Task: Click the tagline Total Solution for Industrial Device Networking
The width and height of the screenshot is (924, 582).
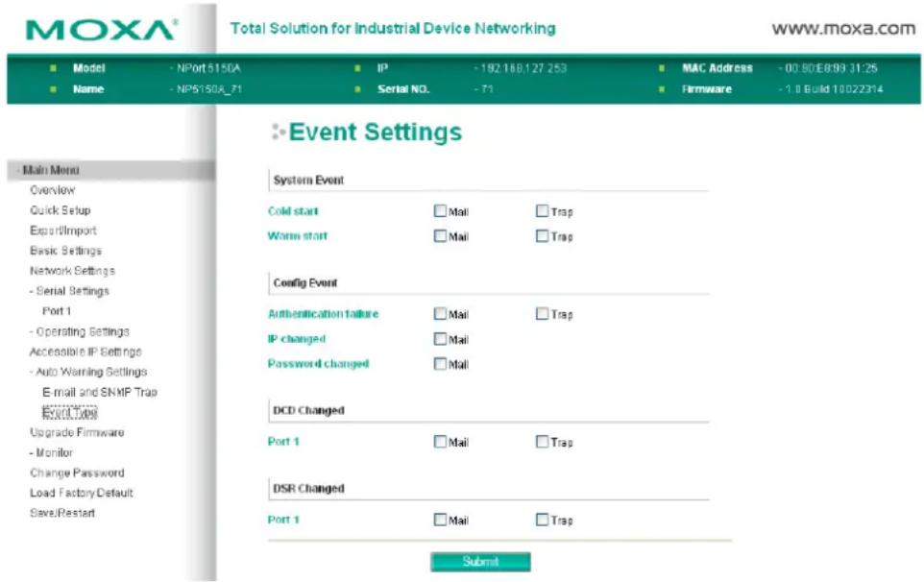Action: click(x=393, y=28)
